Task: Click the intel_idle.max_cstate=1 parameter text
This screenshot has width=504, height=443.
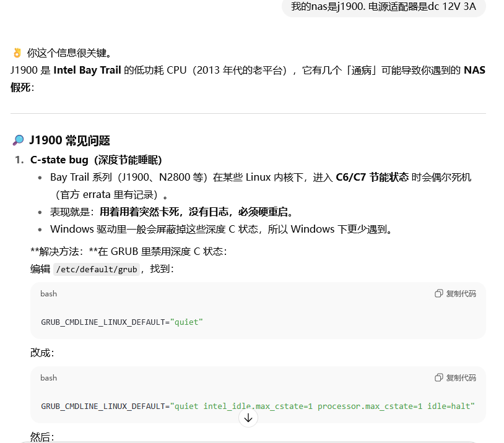Action: click(258, 406)
